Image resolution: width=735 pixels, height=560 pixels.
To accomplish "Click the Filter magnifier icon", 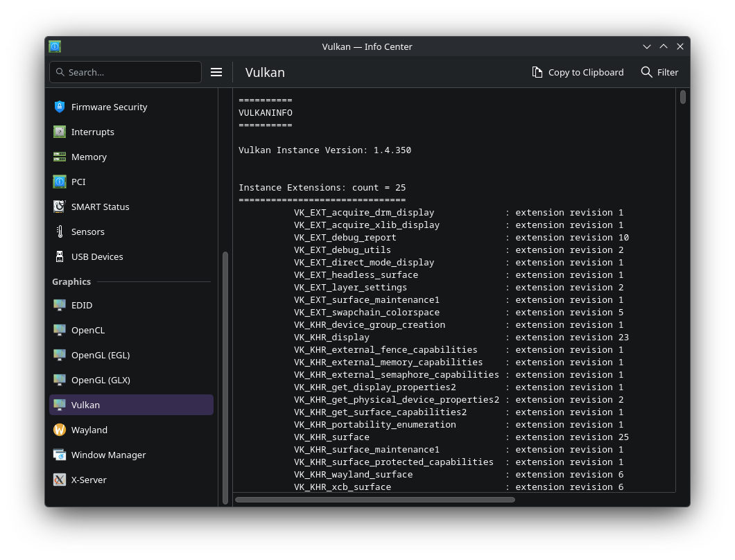I will pyautogui.click(x=646, y=72).
